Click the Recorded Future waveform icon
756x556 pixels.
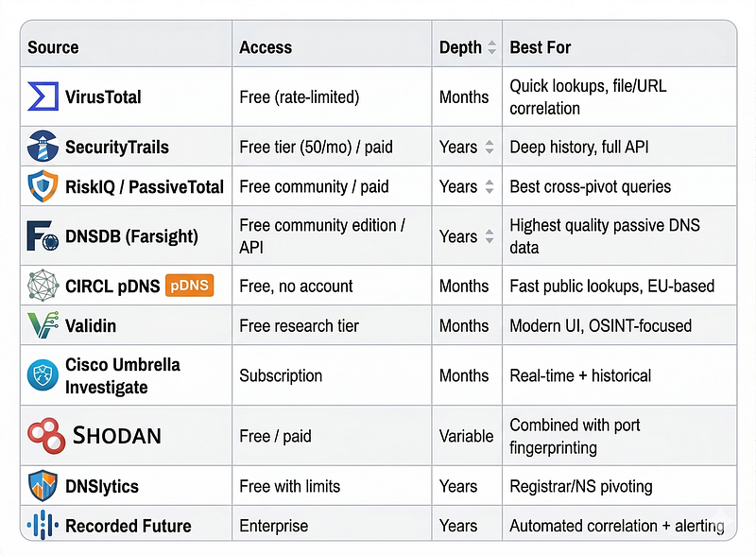pos(43,525)
